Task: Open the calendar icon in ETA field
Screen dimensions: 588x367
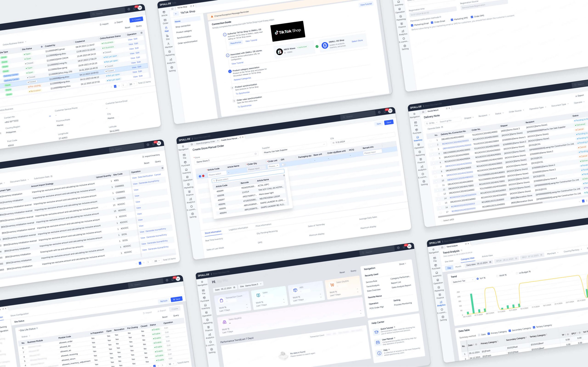Action: 334,143
